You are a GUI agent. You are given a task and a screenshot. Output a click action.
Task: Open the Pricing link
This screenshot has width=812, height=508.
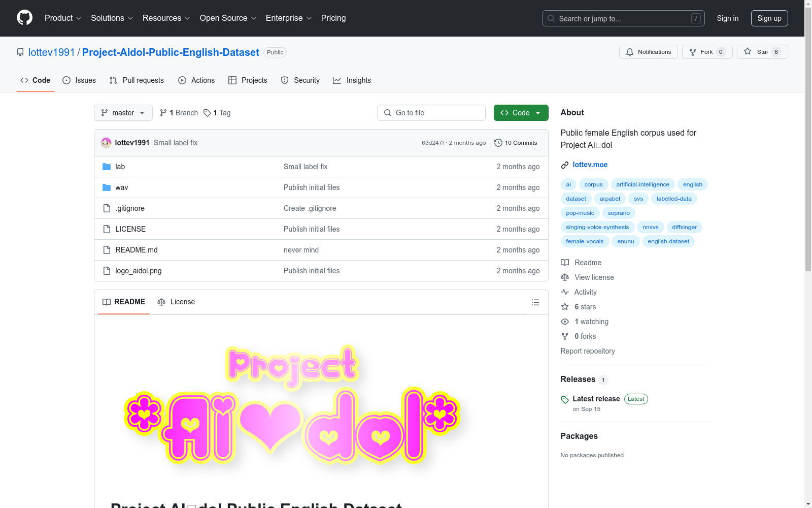click(x=333, y=18)
